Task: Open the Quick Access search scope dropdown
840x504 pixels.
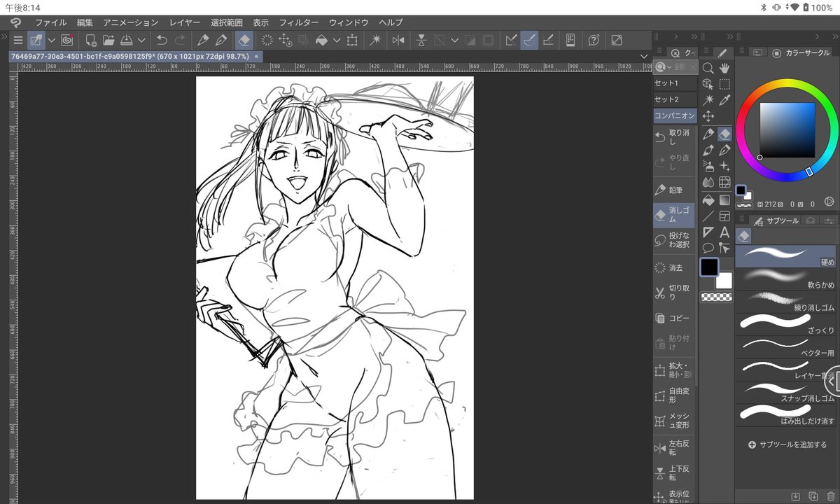Action: [670, 67]
